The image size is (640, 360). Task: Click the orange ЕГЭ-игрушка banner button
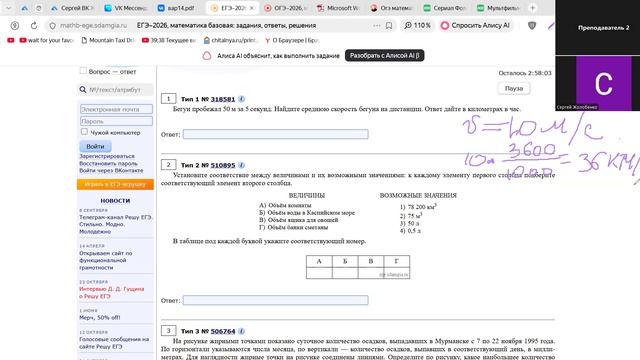(x=115, y=184)
